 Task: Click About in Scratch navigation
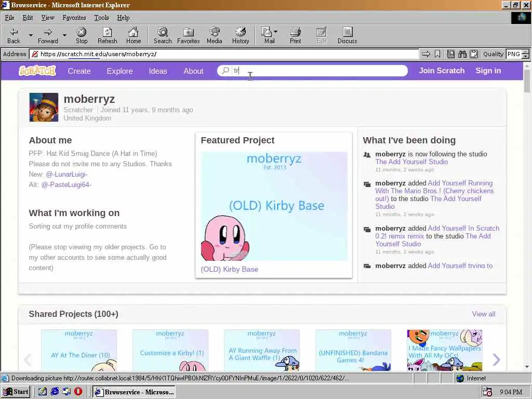[193, 71]
